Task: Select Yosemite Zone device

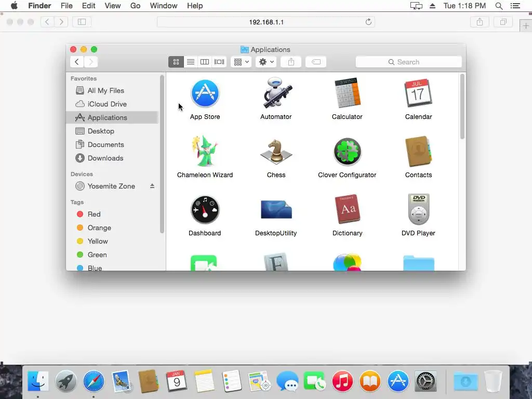Action: click(111, 186)
